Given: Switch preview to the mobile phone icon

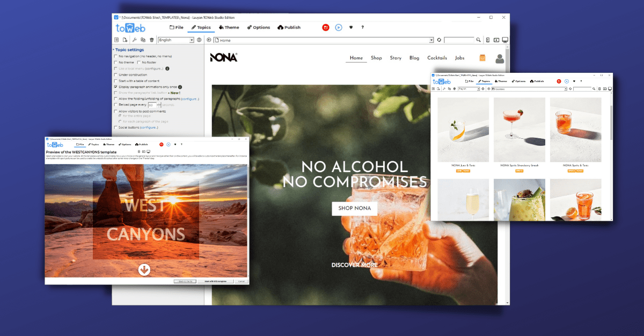Looking at the screenshot, I should tap(488, 40).
